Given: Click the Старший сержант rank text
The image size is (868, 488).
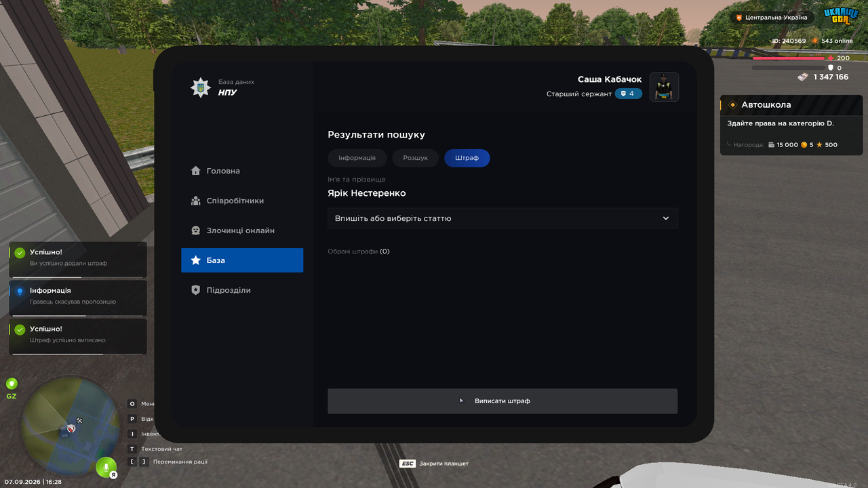Looking at the screenshot, I should [579, 94].
